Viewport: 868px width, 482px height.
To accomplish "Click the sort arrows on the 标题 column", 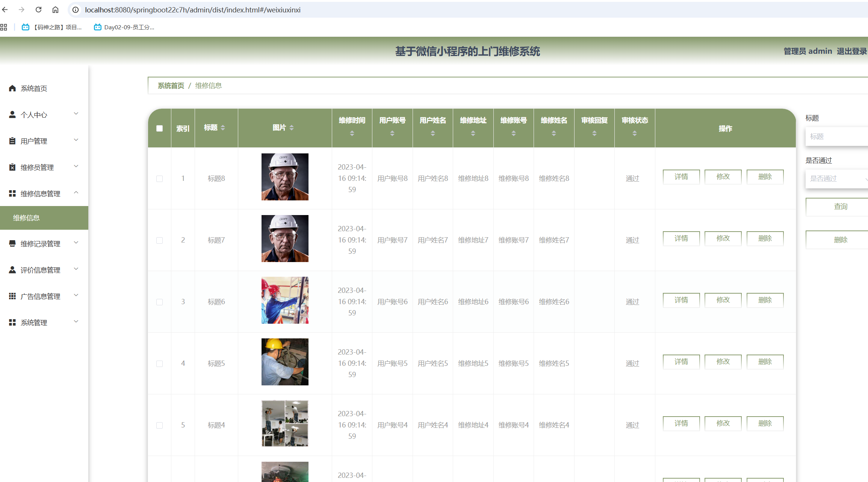I will (x=223, y=128).
